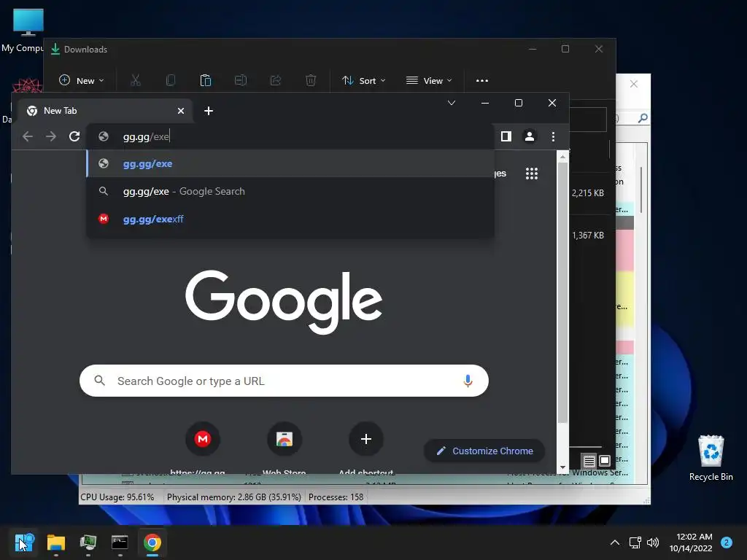
Task: Click Cut icon in Downloads toolbar
Action: [x=136, y=80]
